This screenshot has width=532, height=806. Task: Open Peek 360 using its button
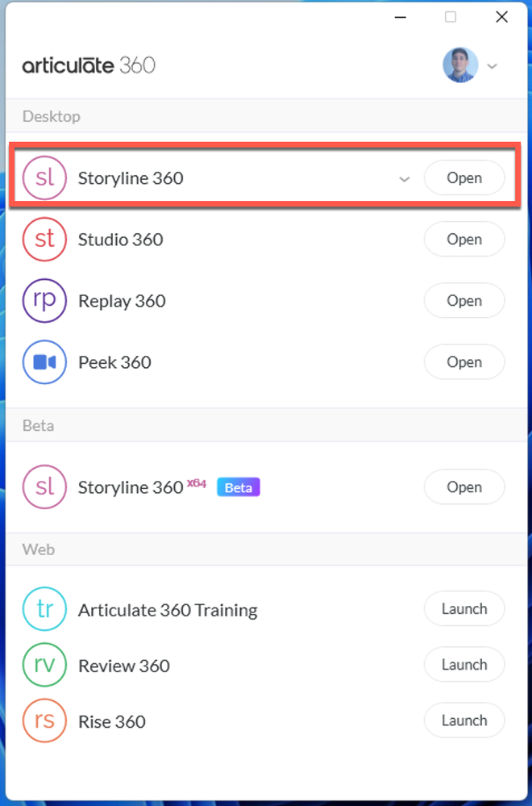click(464, 362)
